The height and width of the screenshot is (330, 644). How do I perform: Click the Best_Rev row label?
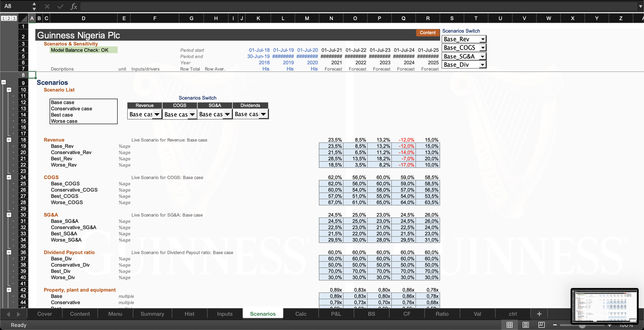[61, 159]
